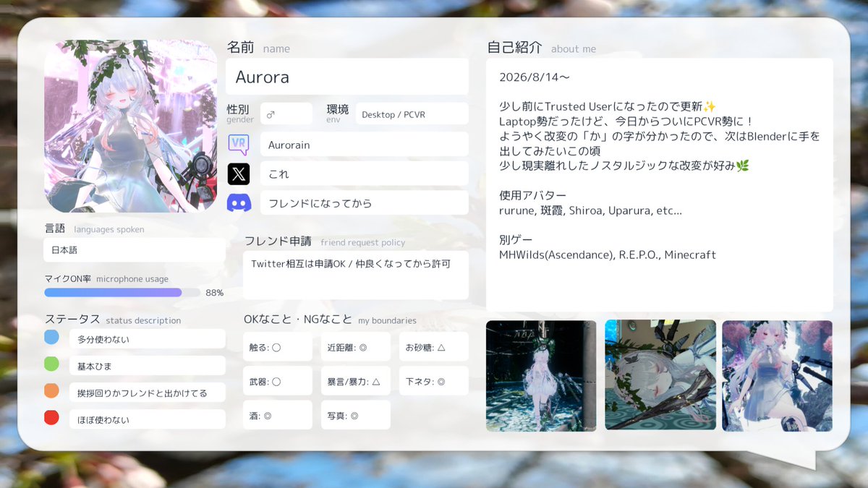Click the Discord field フレンドになってから

click(365, 203)
